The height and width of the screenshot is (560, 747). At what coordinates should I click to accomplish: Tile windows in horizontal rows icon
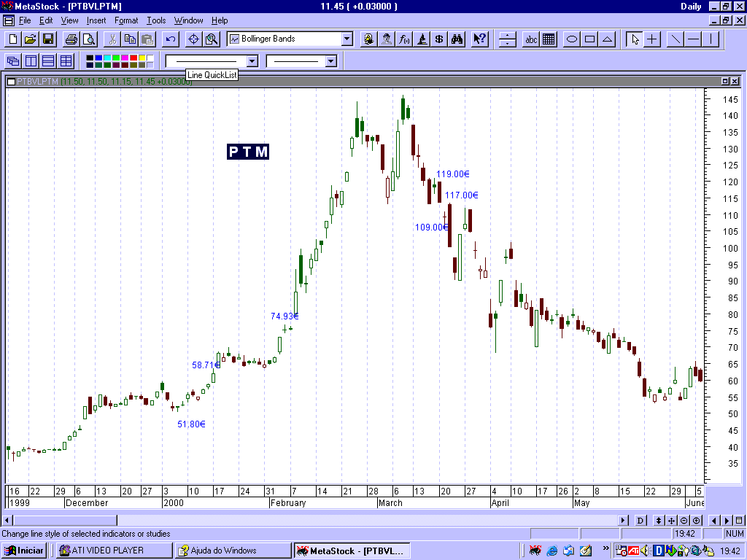pyautogui.click(x=48, y=61)
